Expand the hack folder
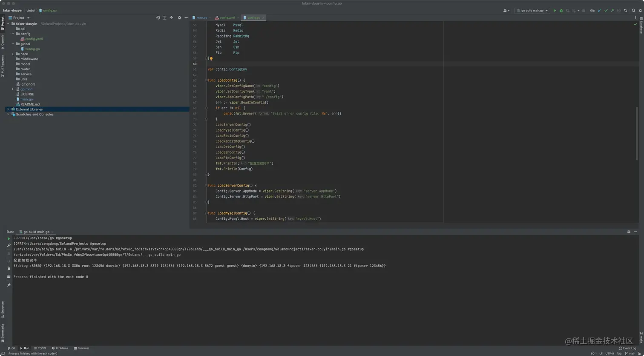The image size is (644, 356). [x=13, y=54]
